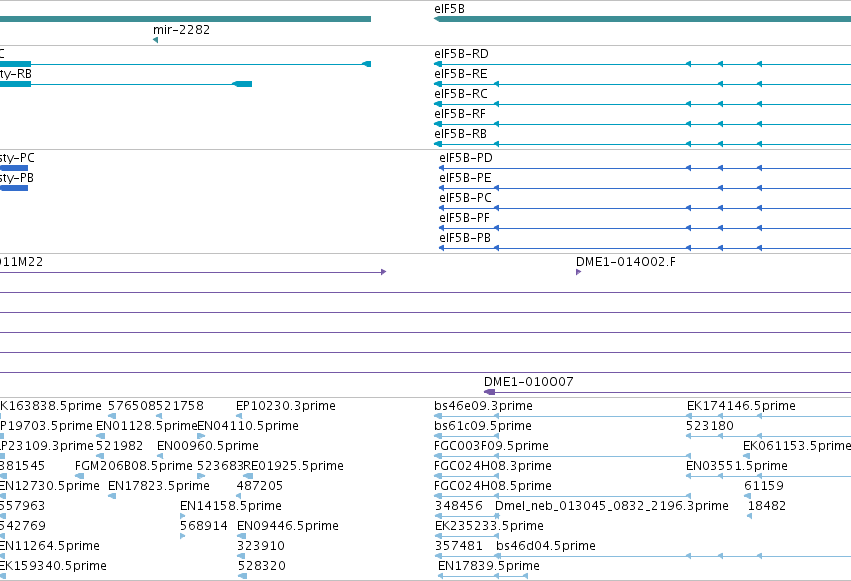The height and width of the screenshot is (581, 851).
Task: Select feature 323910
Action: tap(261, 546)
